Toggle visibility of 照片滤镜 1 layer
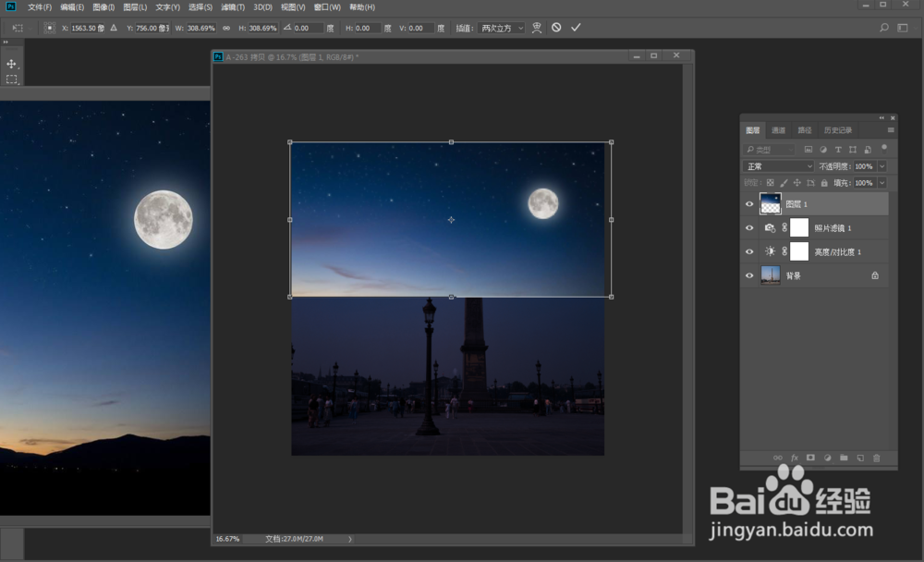The height and width of the screenshot is (562, 924). click(749, 227)
